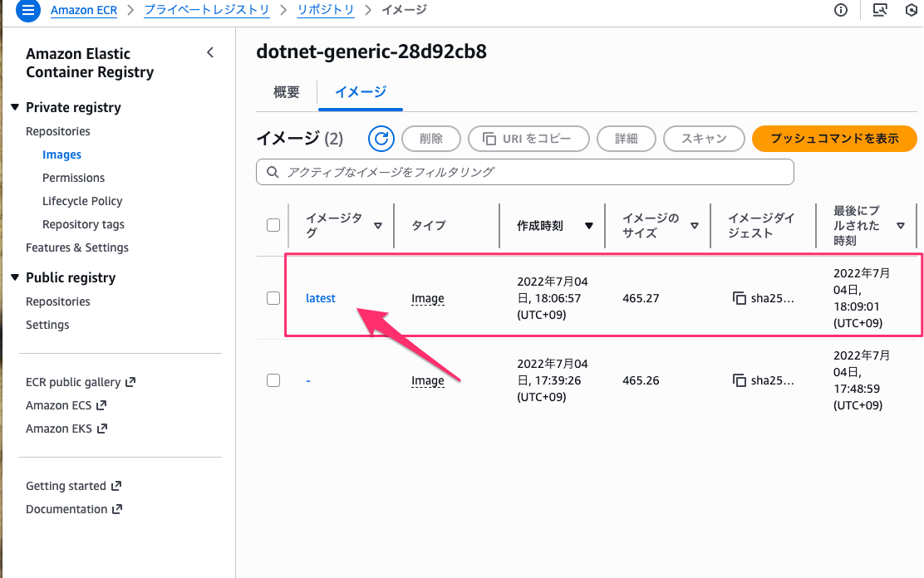Open the CloudShell icon in header
This screenshot has height=578, width=924.
880,11
